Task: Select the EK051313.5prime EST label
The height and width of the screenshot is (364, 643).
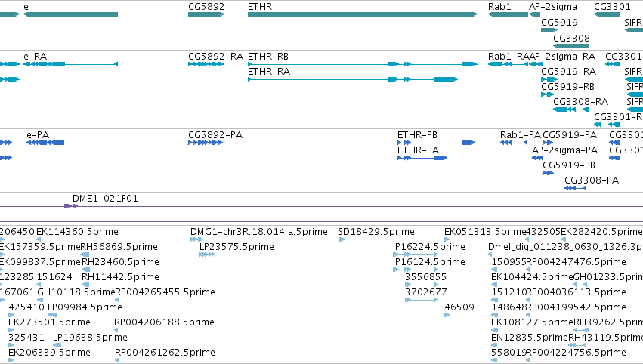Action: (485, 232)
